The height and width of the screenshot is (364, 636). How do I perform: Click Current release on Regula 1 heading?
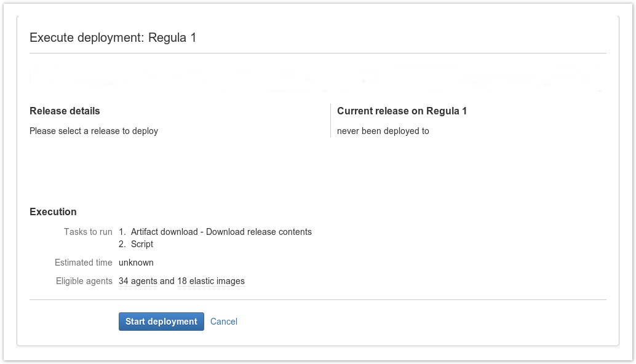pos(402,111)
